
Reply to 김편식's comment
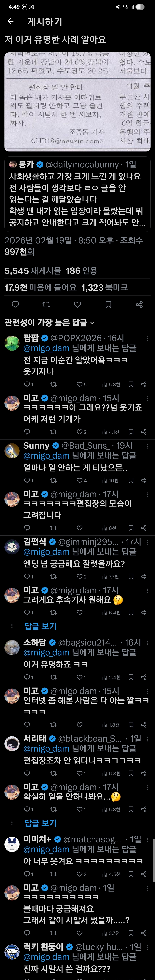pyautogui.click(x=27, y=576)
